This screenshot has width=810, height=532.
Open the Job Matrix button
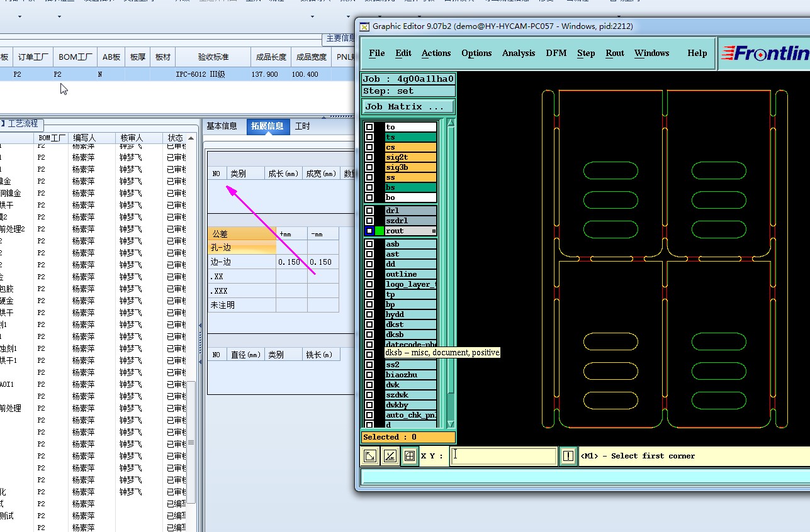pos(408,107)
